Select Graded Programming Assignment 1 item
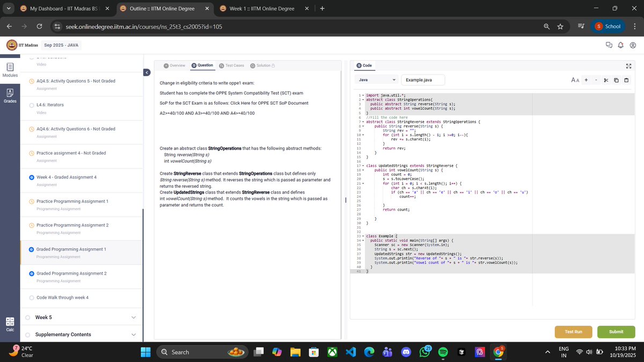Screen dimensions: 644x362 pos(82,253)
